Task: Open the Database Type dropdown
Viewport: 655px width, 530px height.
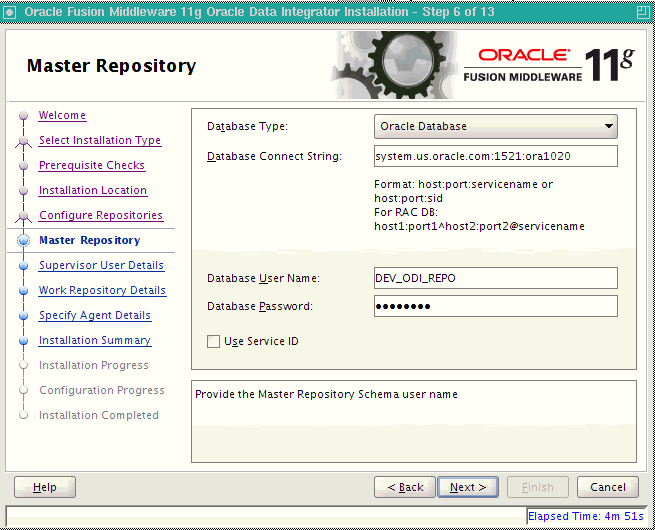Action: click(x=495, y=126)
